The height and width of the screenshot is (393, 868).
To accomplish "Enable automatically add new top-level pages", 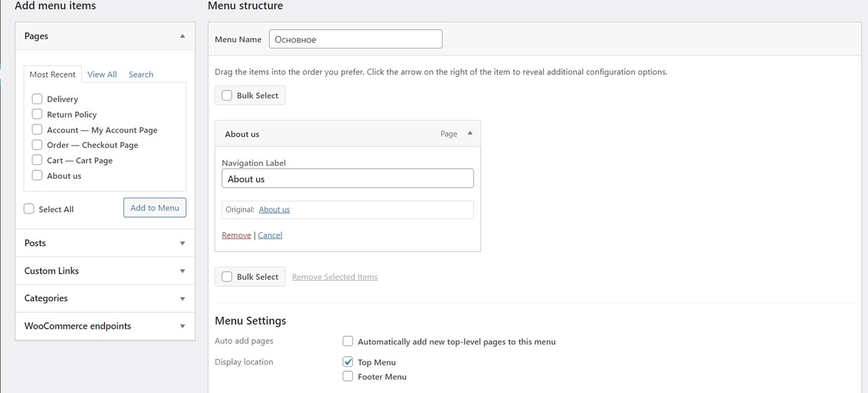I will (348, 341).
